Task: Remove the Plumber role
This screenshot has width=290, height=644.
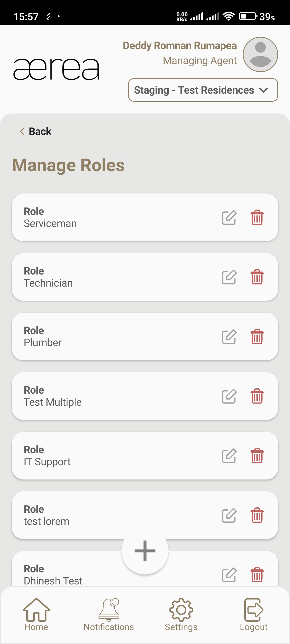Action: point(257,337)
